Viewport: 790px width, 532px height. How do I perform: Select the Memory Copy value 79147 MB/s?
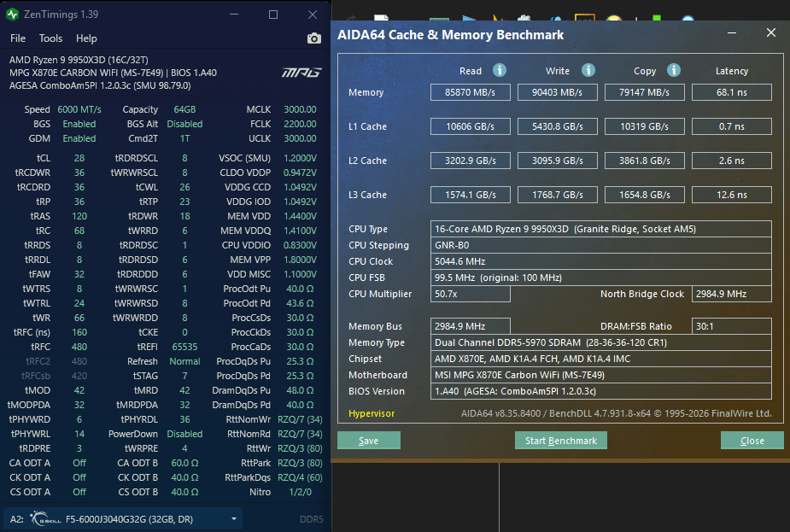pos(645,92)
